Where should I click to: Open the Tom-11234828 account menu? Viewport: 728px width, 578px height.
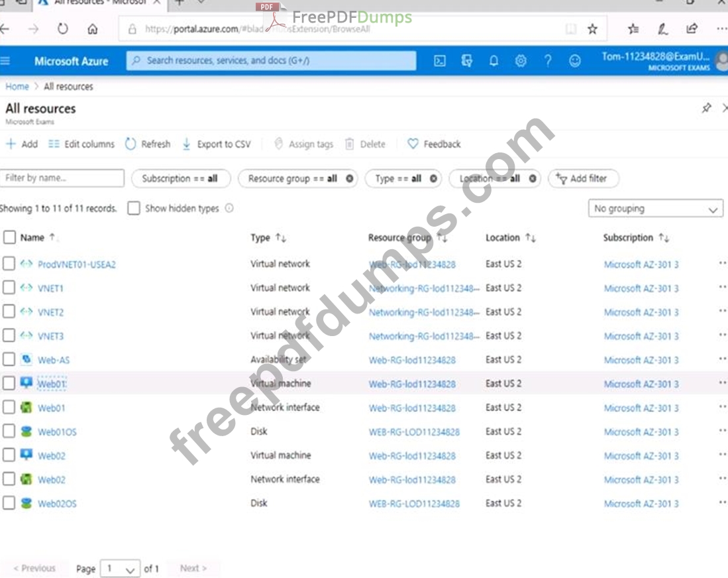click(x=664, y=61)
